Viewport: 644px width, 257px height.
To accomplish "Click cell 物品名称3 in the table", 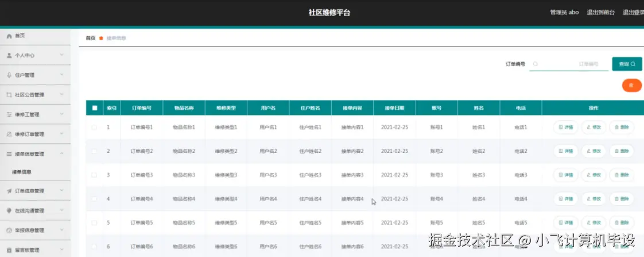I will coord(184,175).
